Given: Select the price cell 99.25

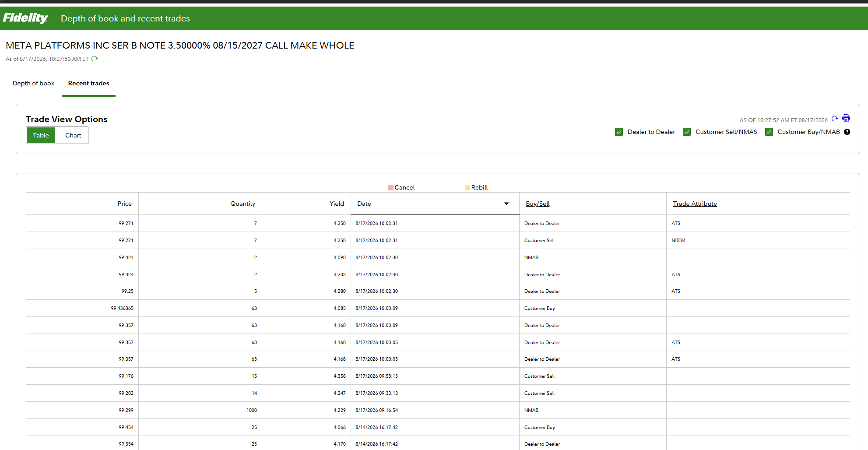Looking at the screenshot, I should click(x=127, y=291).
